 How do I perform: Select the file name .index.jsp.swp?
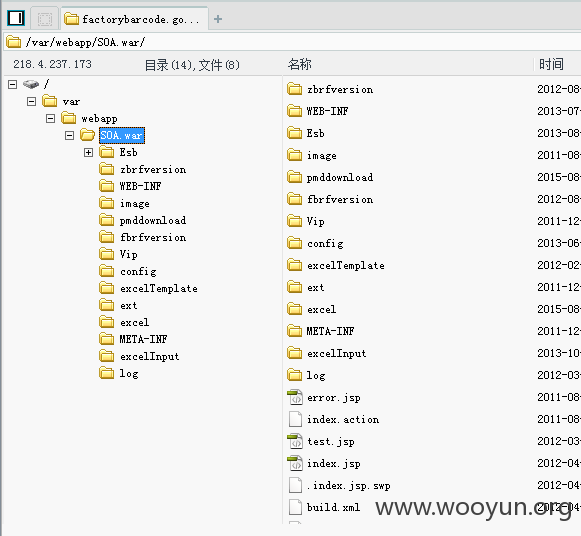348,486
